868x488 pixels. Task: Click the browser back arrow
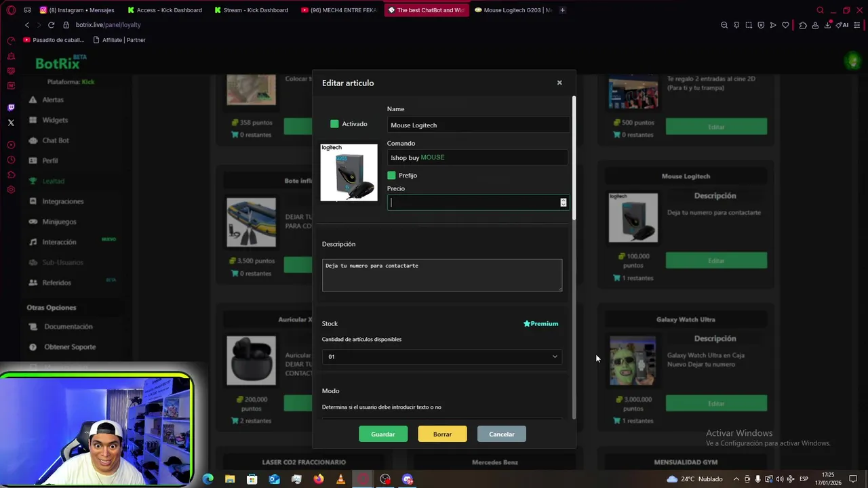click(x=27, y=25)
